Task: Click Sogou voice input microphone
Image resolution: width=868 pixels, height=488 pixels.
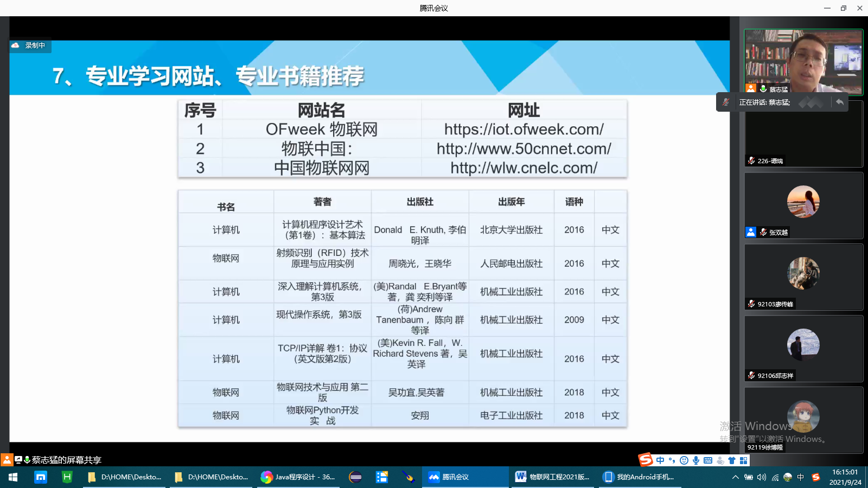Action: [x=696, y=460]
